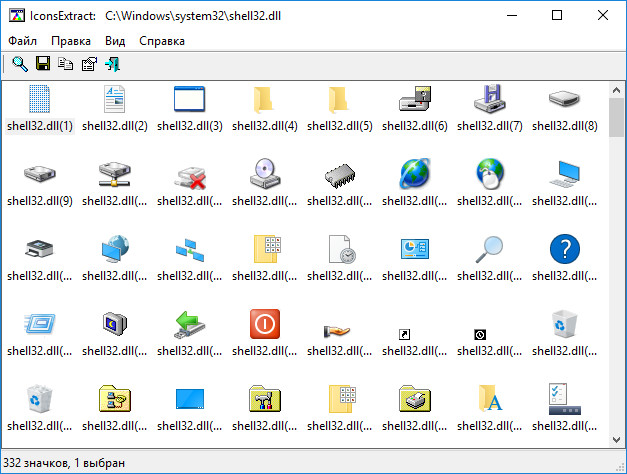Select the folder with network connections icon

[x=114, y=399]
